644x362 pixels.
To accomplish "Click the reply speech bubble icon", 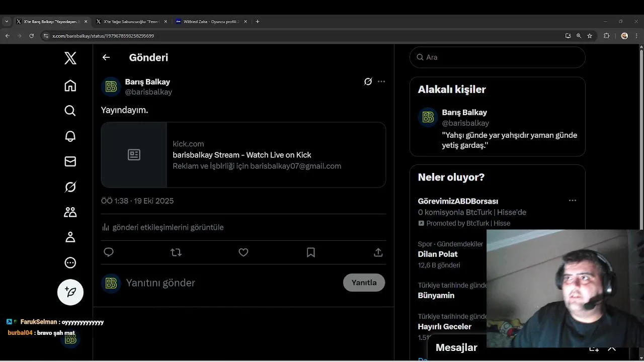I will click(x=109, y=252).
